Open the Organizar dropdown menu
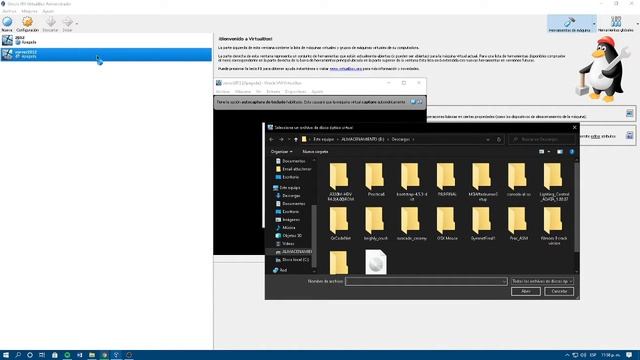Viewport: 640px width, 360px height. (x=281, y=151)
